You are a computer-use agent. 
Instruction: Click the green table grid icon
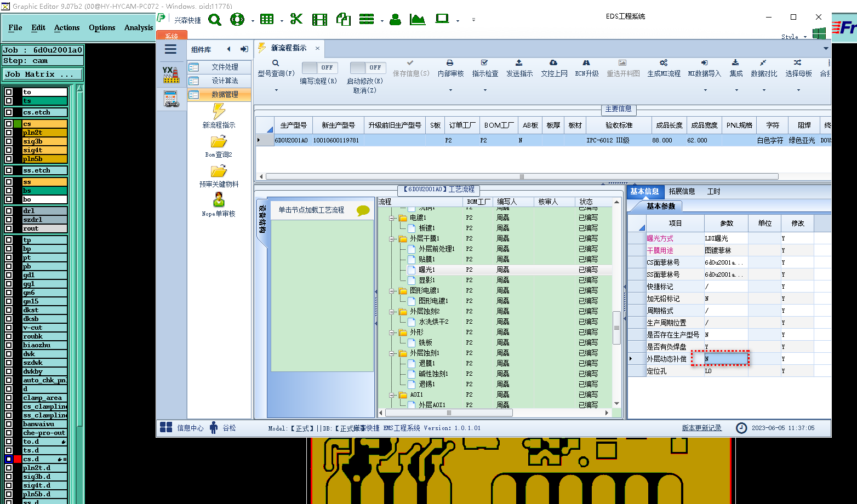(267, 20)
